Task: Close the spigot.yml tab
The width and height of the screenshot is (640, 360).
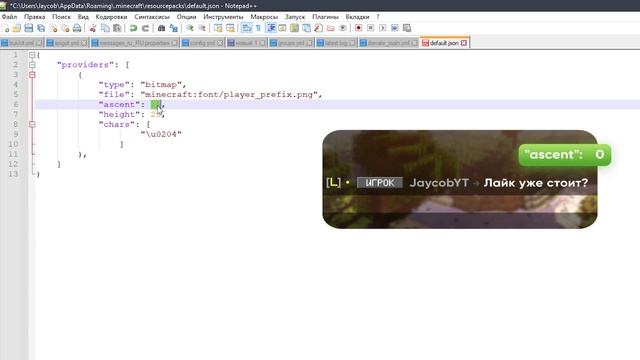Action: [x=84, y=43]
